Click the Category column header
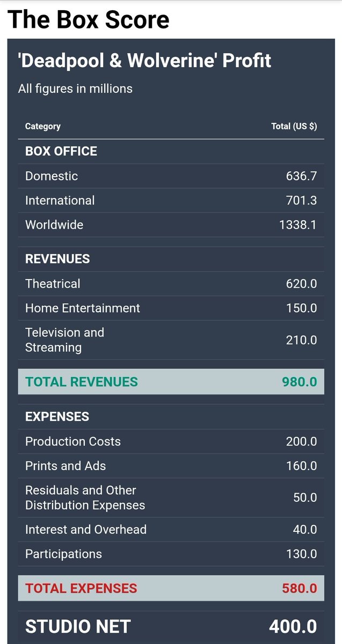This screenshot has width=342, height=644. [43, 127]
